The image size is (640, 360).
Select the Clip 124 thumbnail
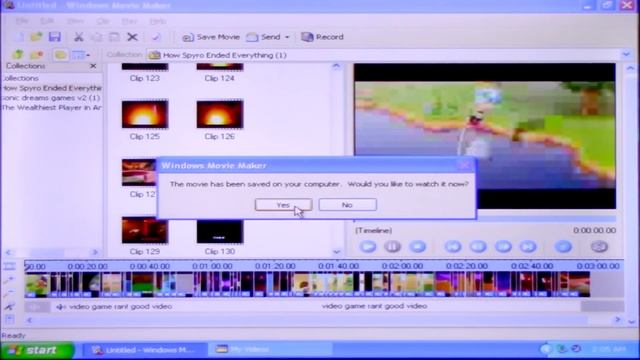click(220, 67)
